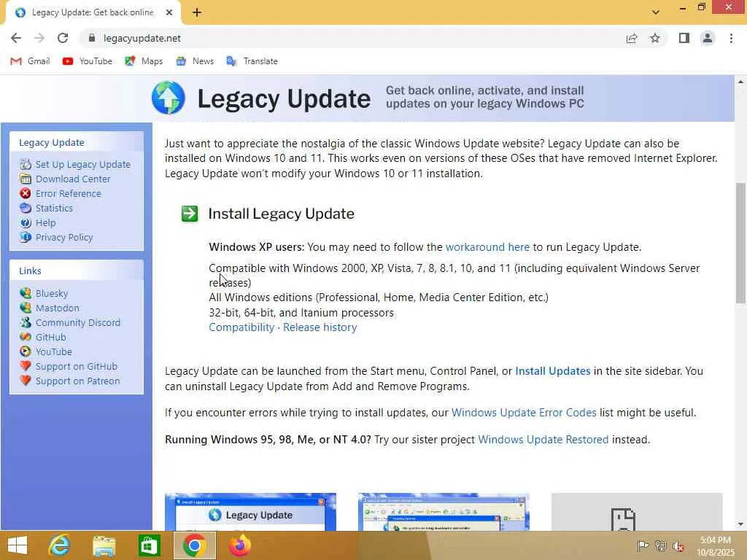Click the scrollbar up arrow
The width and height of the screenshot is (747, 560).
(x=740, y=82)
